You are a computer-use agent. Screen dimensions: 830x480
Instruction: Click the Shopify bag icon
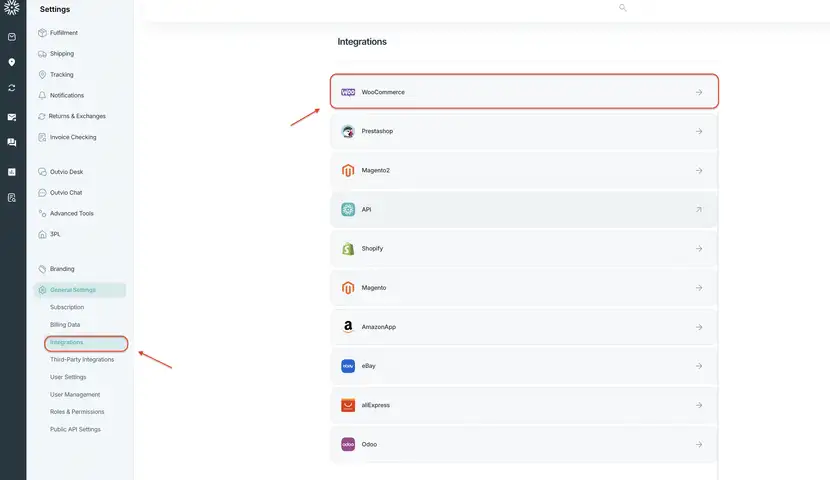pyautogui.click(x=348, y=249)
